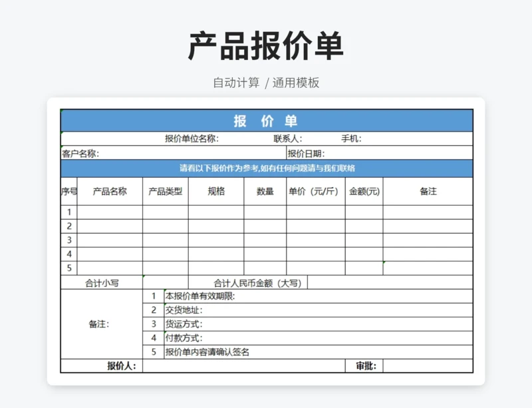The width and height of the screenshot is (532, 408).
Task: Select the product type cell in row 2
Action: pyautogui.click(x=166, y=226)
